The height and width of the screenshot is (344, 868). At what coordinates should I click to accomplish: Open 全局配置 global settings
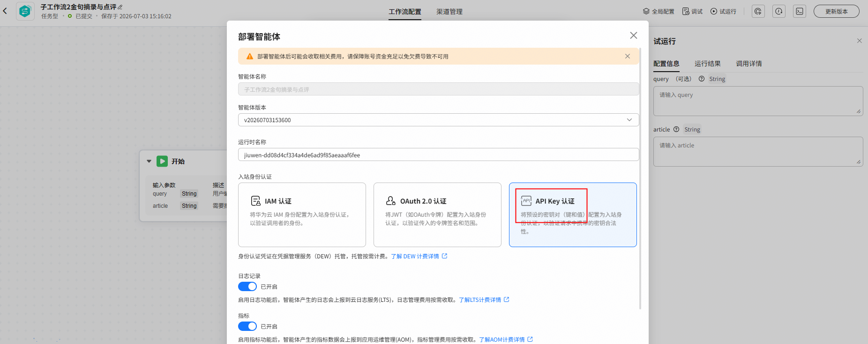click(658, 11)
